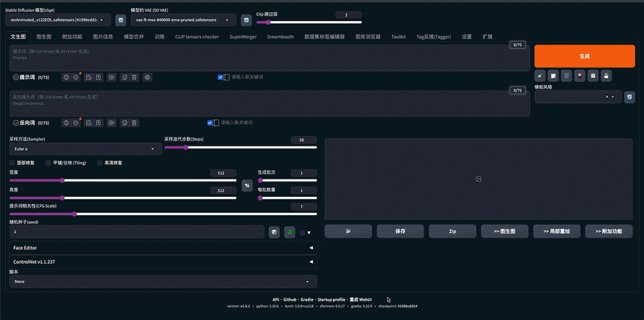Click the white notepad icon under Generate
The height and width of the screenshot is (320, 644).
[x=553, y=75]
